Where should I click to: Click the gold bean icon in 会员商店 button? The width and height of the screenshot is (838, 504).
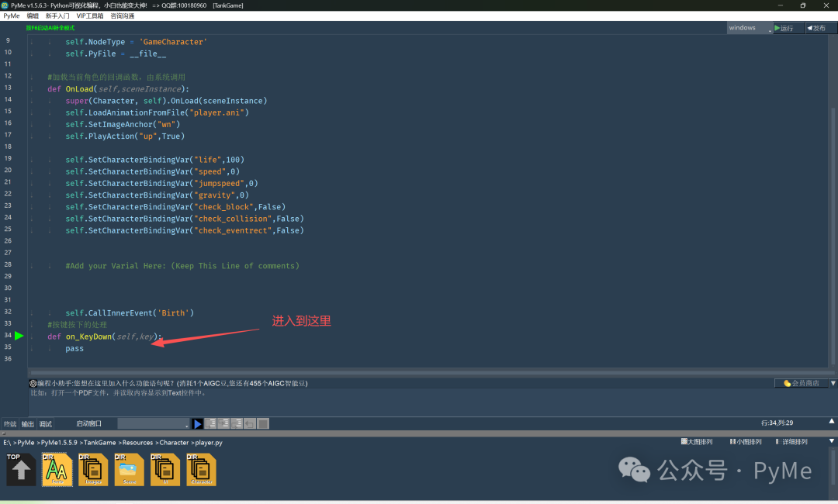[787, 383]
